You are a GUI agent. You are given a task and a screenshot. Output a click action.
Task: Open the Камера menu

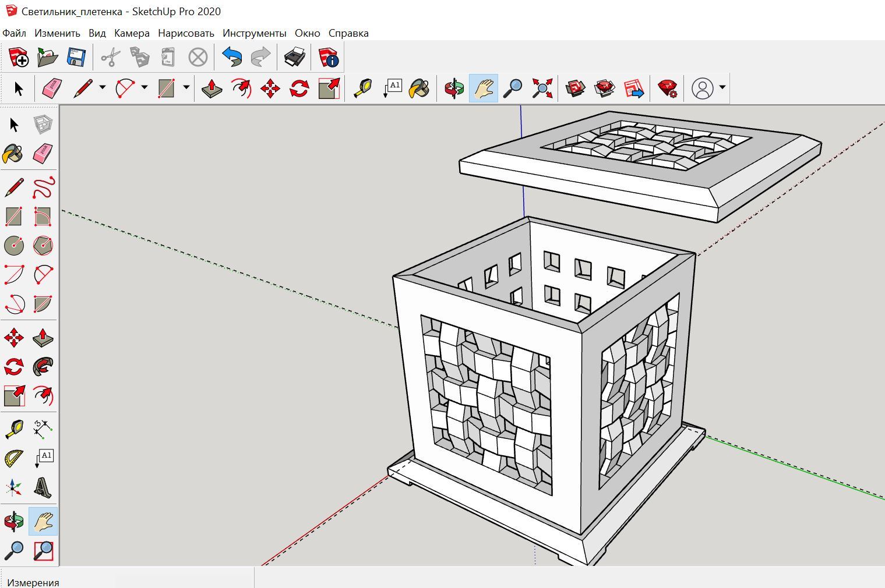pos(132,33)
